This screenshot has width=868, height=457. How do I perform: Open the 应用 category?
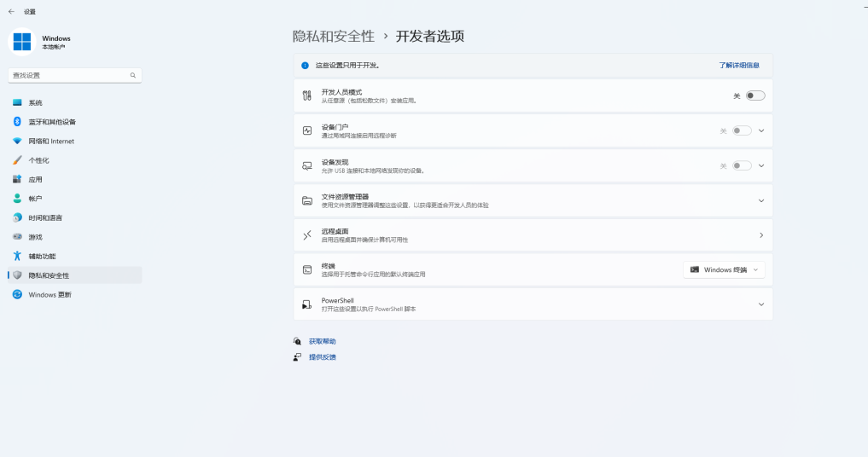point(75,179)
